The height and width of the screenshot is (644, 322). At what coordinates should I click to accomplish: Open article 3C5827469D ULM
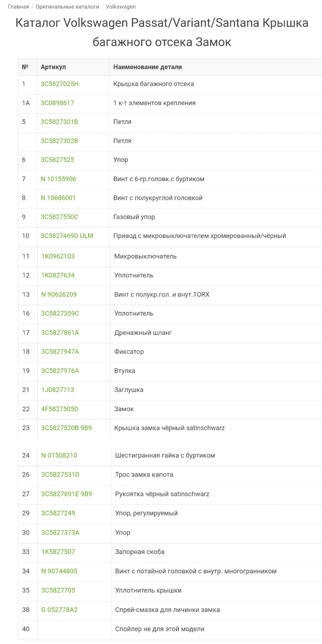tap(67, 236)
